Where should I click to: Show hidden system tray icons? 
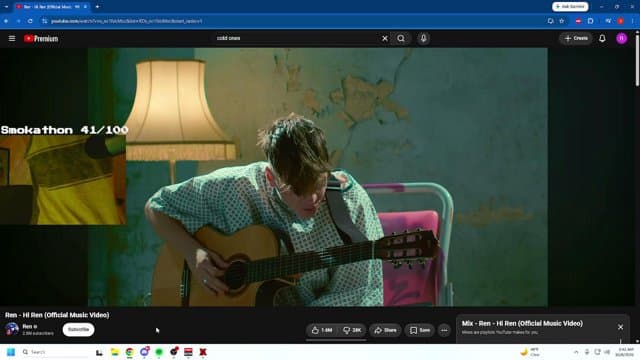[576, 352]
